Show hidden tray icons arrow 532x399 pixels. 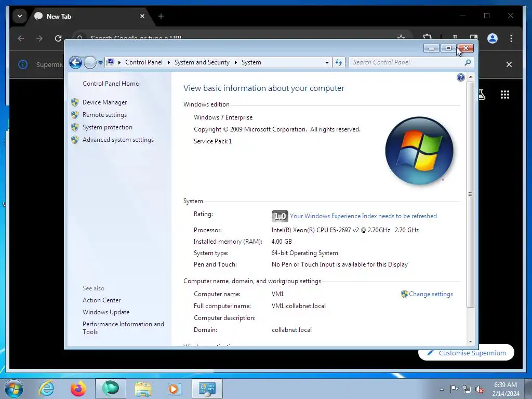(442, 389)
